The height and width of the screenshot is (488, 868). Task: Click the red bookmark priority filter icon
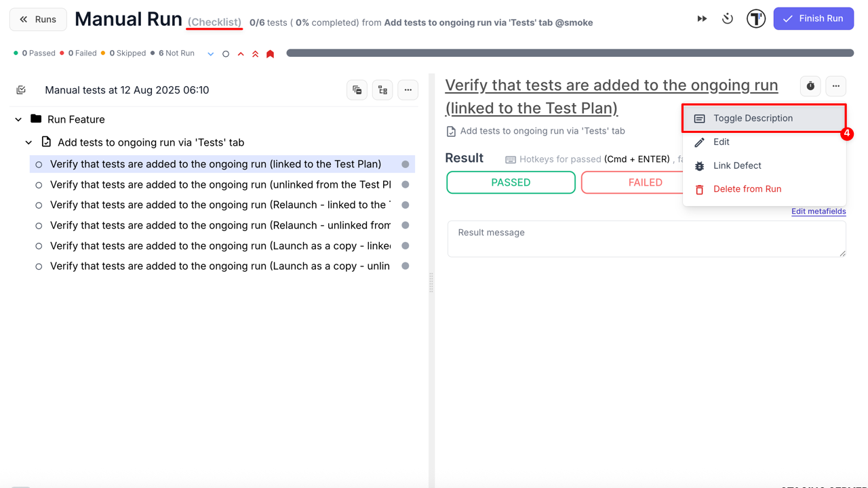(270, 54)
